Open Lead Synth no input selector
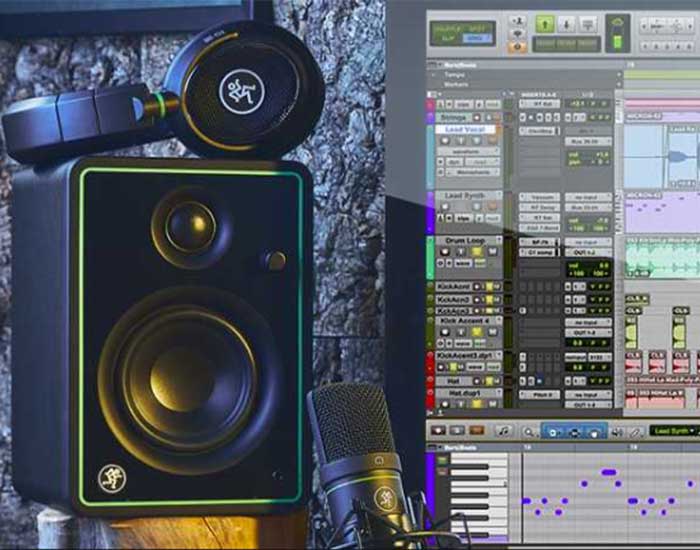This screenshot has width=700, height=550. [x=588, y=197]
